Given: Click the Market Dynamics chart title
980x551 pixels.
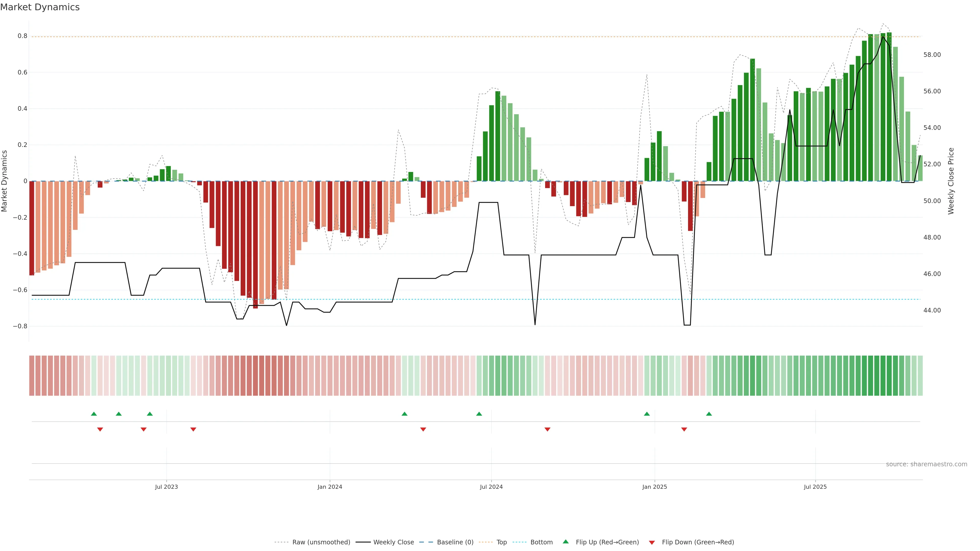Looking at the screenshot, I should coord(40,7).
